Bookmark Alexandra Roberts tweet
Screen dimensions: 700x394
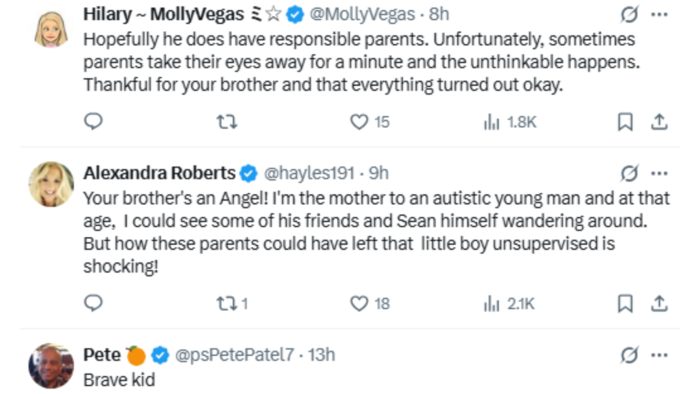(x=625, y=304)
